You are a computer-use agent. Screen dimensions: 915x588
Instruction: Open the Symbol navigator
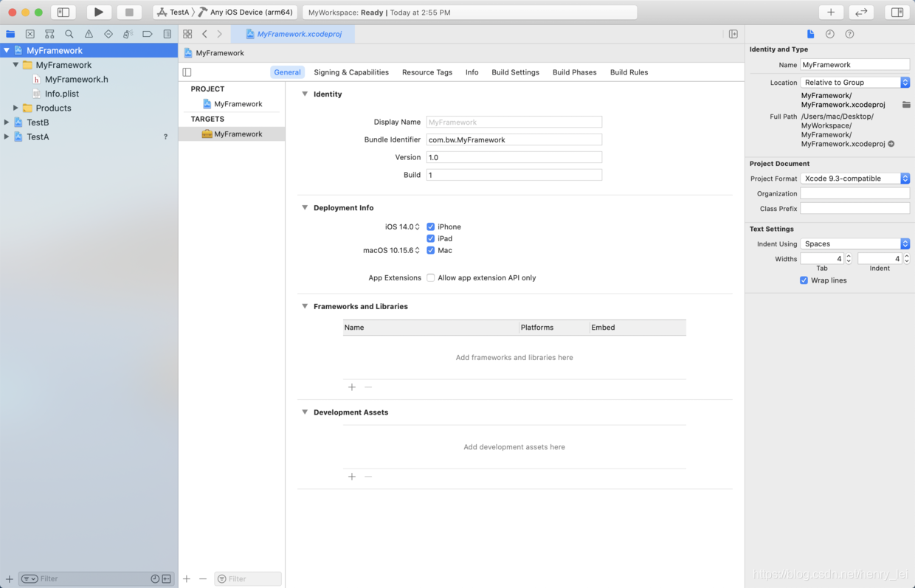[x=49, y=34]
